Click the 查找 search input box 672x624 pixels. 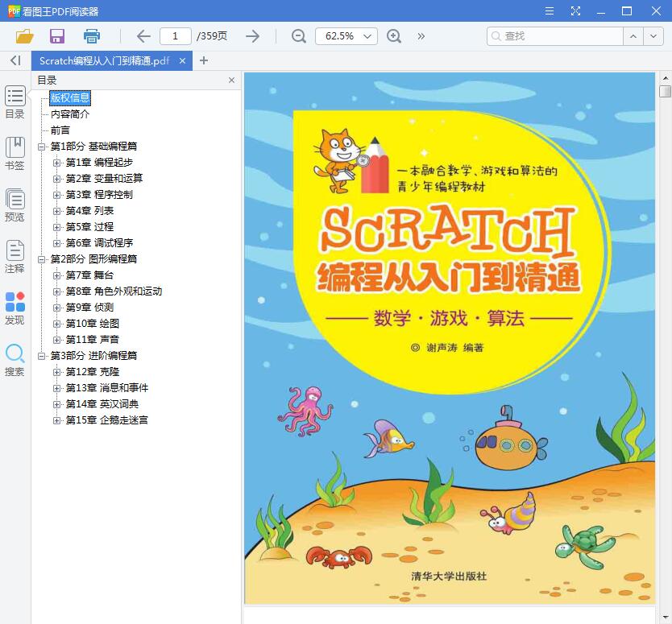(555, 36)
